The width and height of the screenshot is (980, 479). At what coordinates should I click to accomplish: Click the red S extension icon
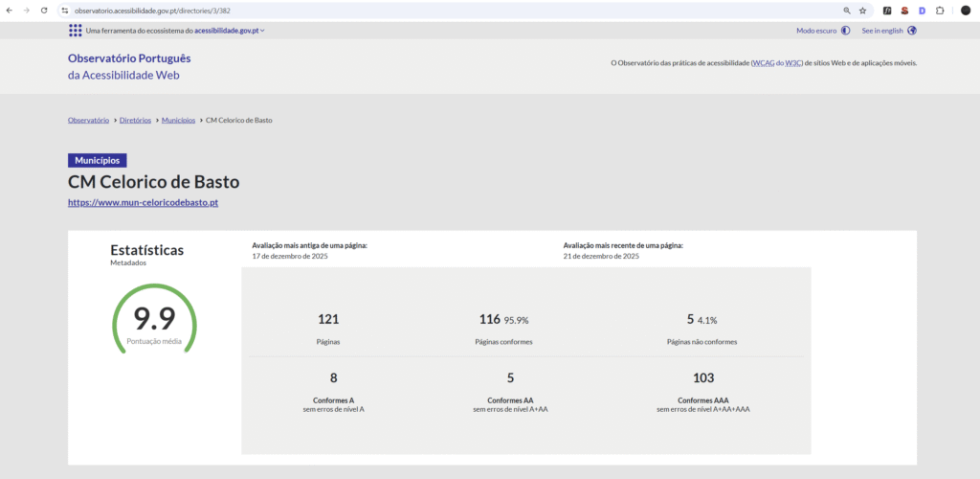(x=904, y=11)
